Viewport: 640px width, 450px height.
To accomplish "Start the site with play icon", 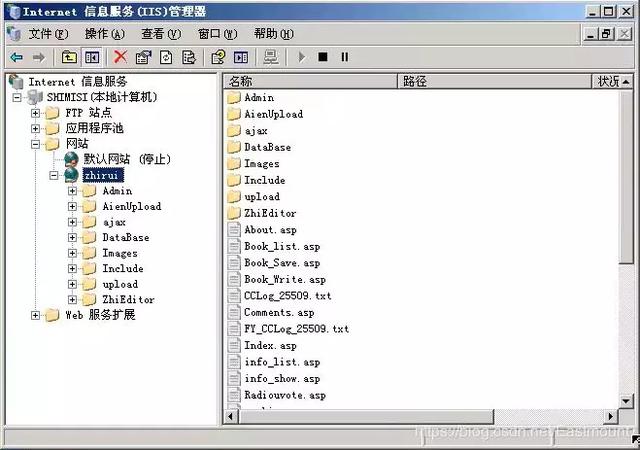I will [x=301, y=57].
